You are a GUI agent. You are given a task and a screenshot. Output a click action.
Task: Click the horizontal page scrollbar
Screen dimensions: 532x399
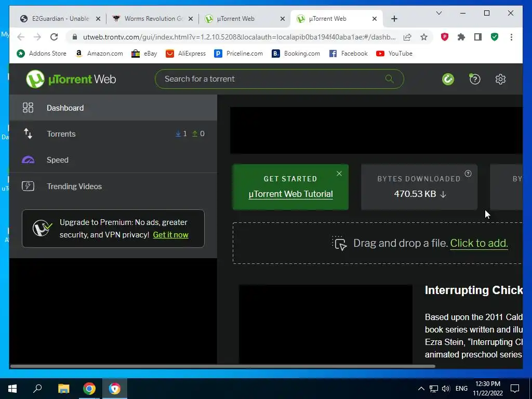tap(222, 366)
